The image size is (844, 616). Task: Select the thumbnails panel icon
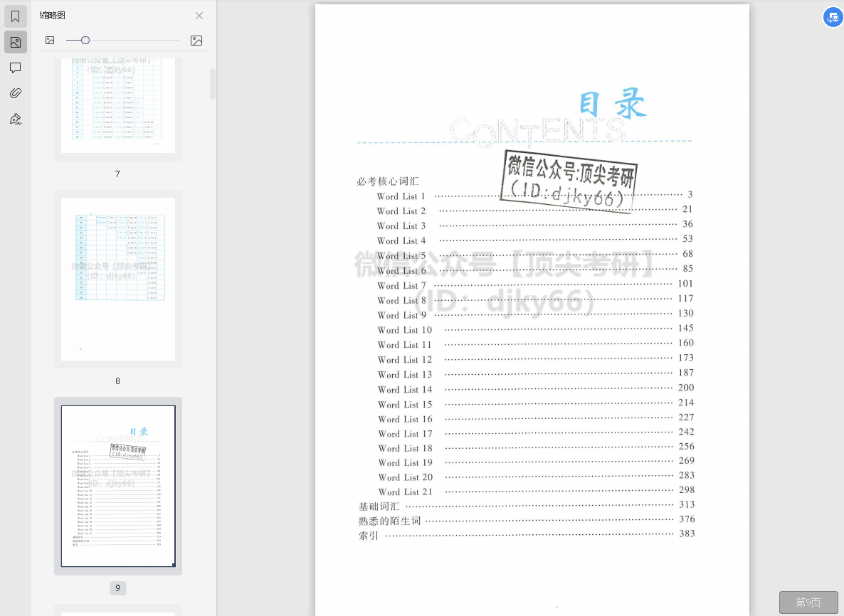pyautogui.click(x=16, y=42)
